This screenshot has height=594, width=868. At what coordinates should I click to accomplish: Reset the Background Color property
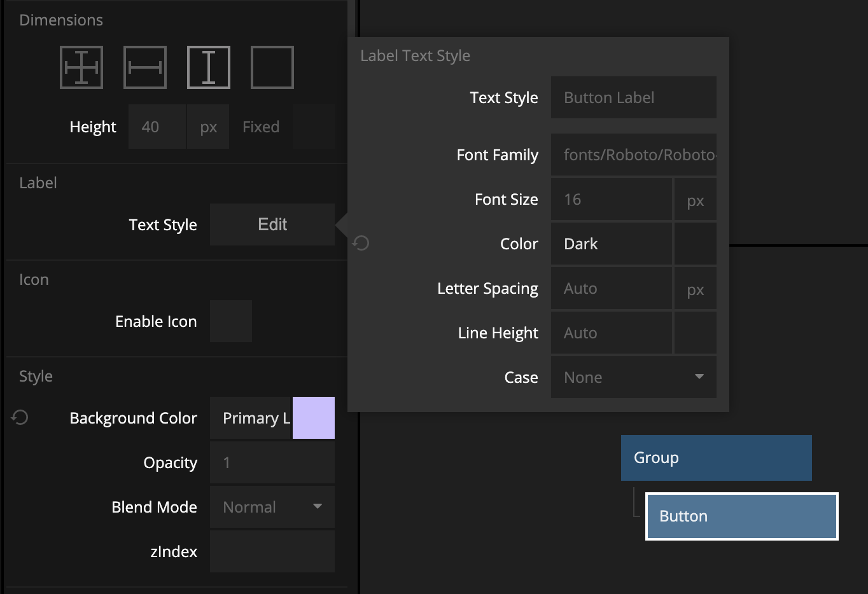pyautogui.click(x=20, y=417)
